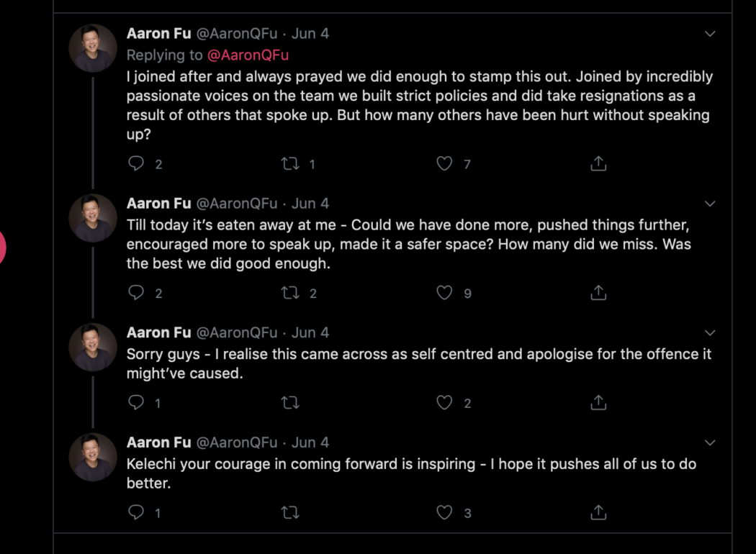756x554 pixels.
Task: Select the @AaronQFu handle in the third tweet
Action: click(236, 332)
